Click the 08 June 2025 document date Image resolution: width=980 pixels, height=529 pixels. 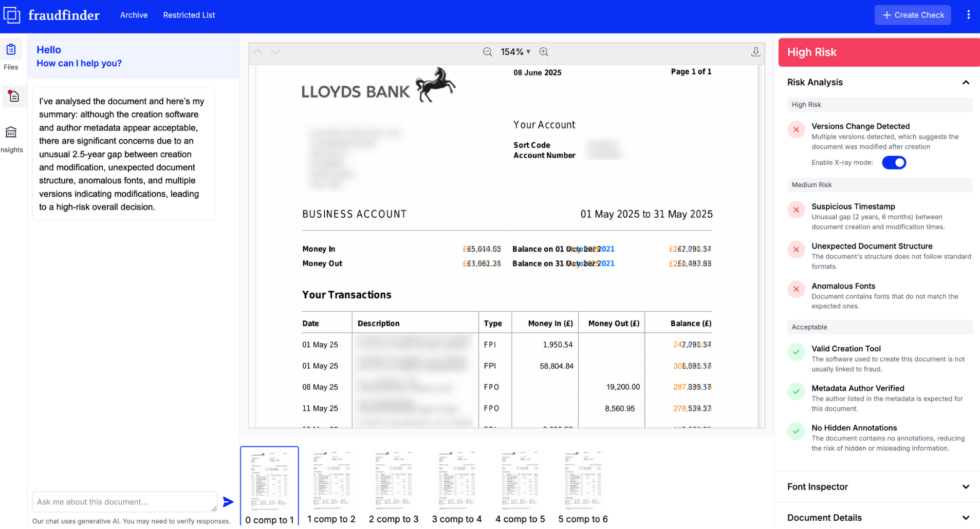tap(537, 73)
